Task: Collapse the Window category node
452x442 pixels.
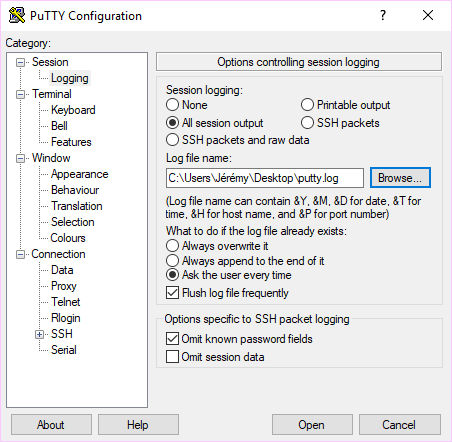Action: tap(21, 158)
